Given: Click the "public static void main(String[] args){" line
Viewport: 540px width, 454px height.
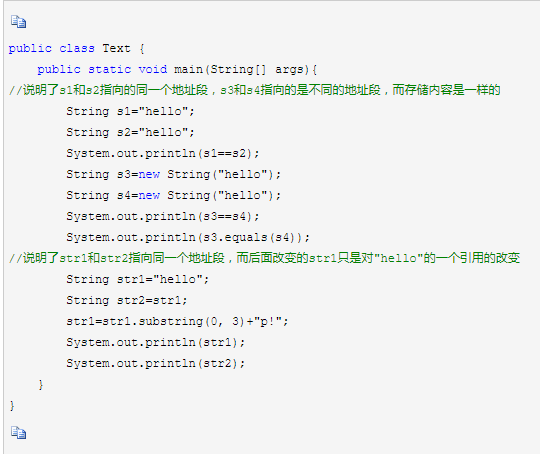Looking at the screenshot, I should [177, 70].
